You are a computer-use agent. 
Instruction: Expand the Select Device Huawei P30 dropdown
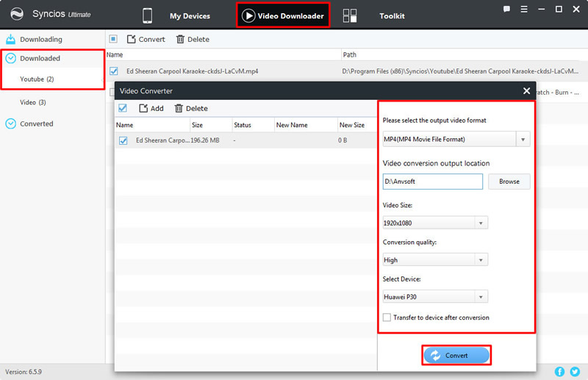click(x=481, y=297)
